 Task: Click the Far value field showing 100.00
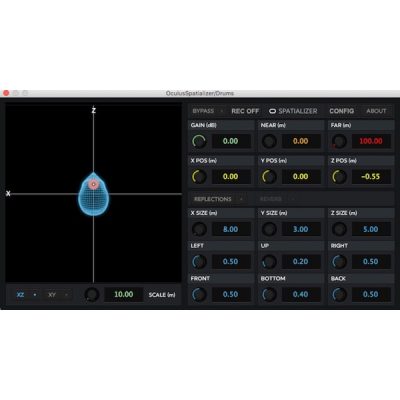371,141
